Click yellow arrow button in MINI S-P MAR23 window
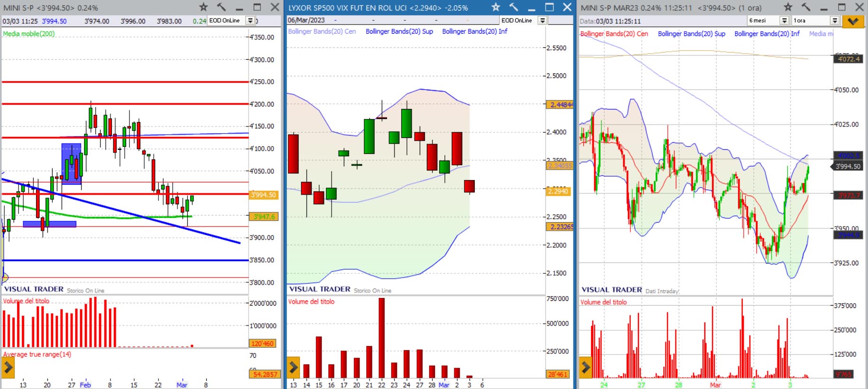The width and height of the screenshot is (868, 389). (586, 367)
